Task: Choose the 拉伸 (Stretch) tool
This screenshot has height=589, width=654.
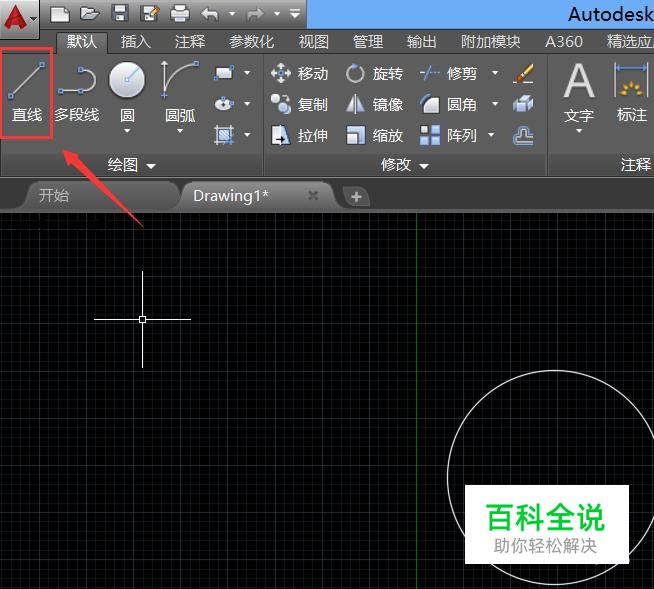Action: 300,136
